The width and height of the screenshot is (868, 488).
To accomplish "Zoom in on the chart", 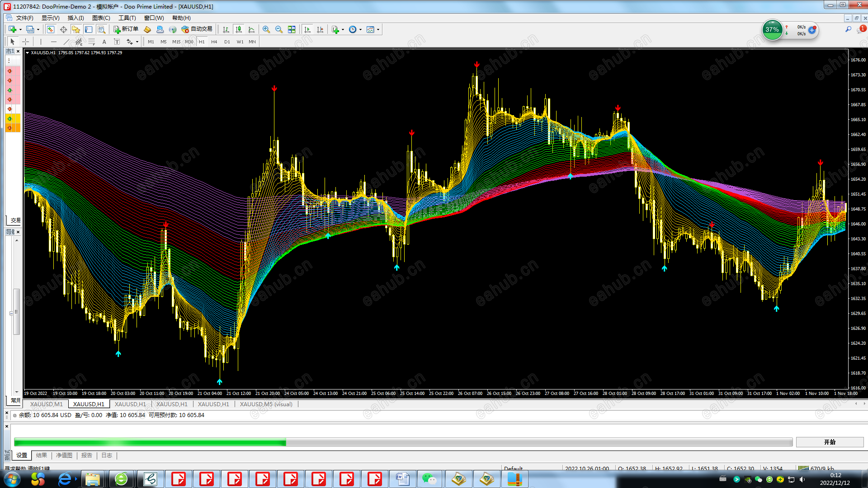I will click(x=266, y=29).
